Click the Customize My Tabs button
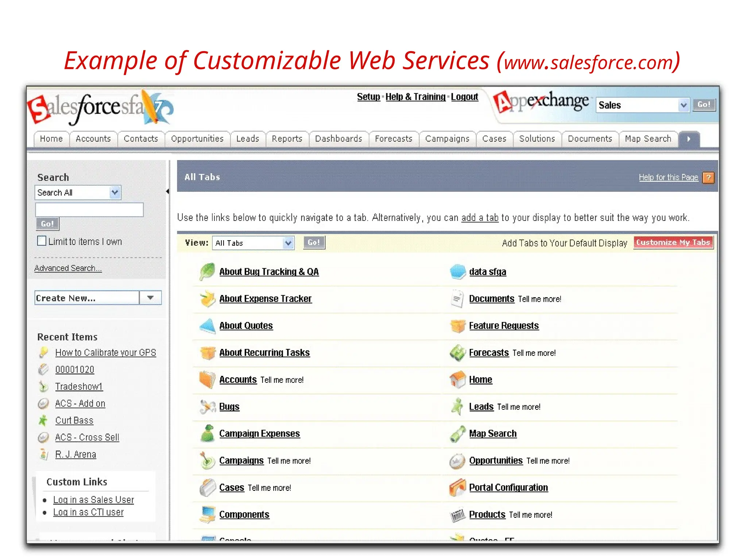The height and width of the screenshot is (560, 747). pyautogui.click(x=673, y=242)
